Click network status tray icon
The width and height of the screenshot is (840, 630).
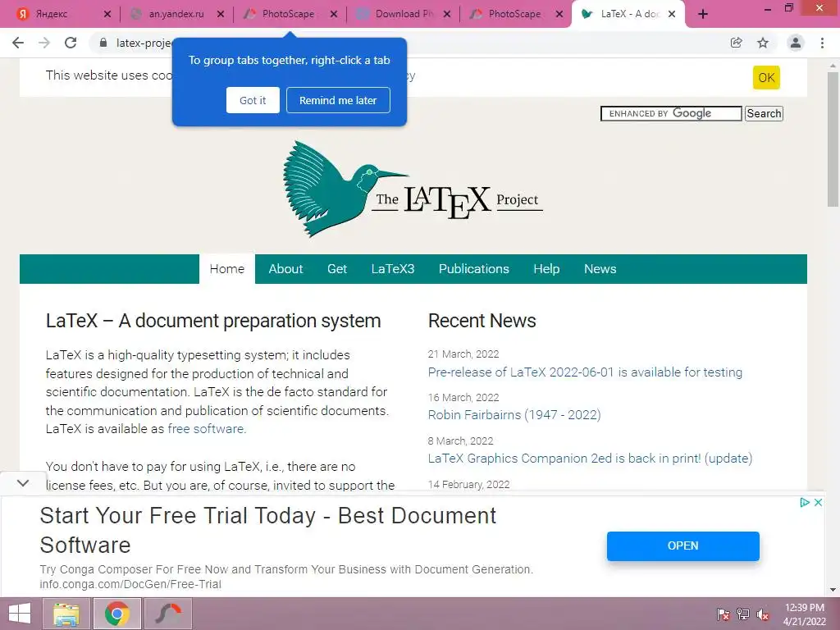pyautogui.click(x=743, y=614)
